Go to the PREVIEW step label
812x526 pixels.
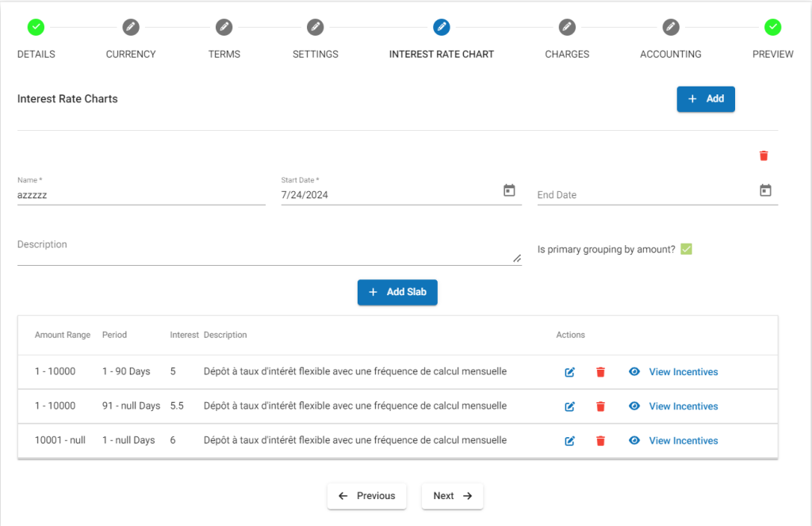pyautogui.click(x=772, y=54)
